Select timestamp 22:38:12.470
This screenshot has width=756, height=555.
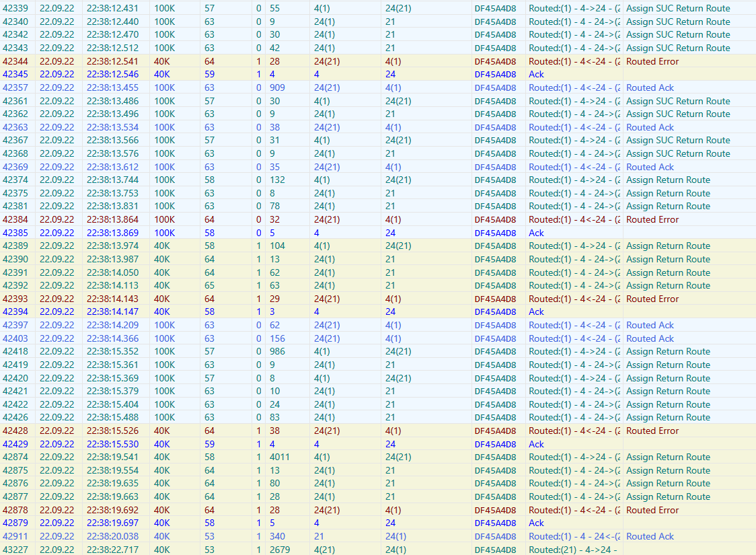112,34
